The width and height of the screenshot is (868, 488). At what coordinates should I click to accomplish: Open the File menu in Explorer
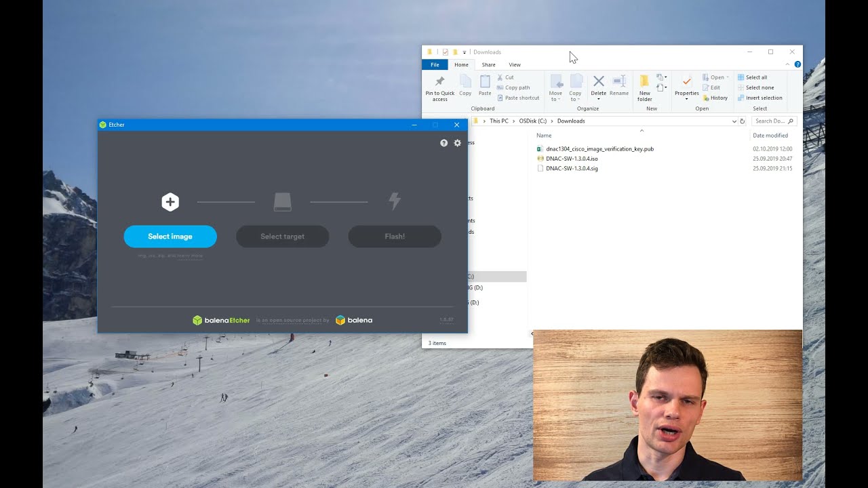click(435, 64)
